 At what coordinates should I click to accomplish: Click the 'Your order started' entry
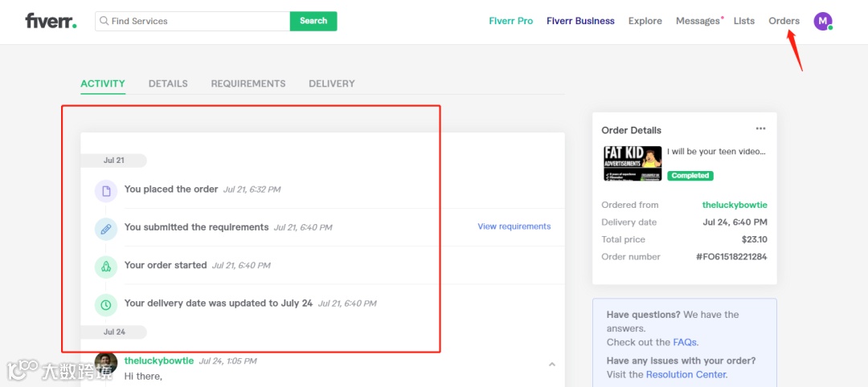(x=166, y=266)
